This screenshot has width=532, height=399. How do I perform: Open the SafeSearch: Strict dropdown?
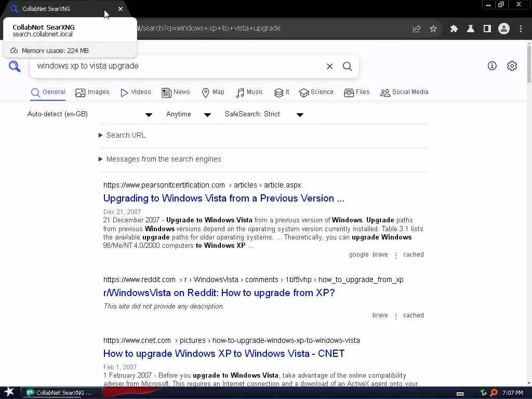(263, 114)
